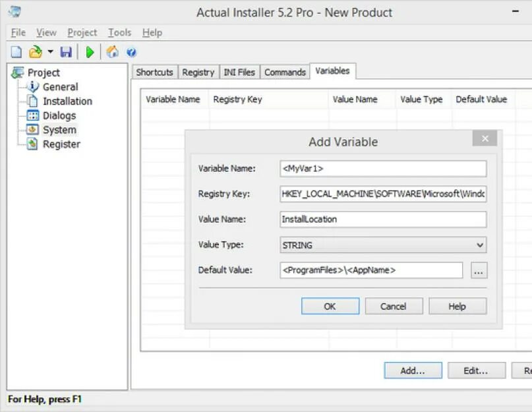Click the Value Type column header
532x412 pixels.
[424, 99]
